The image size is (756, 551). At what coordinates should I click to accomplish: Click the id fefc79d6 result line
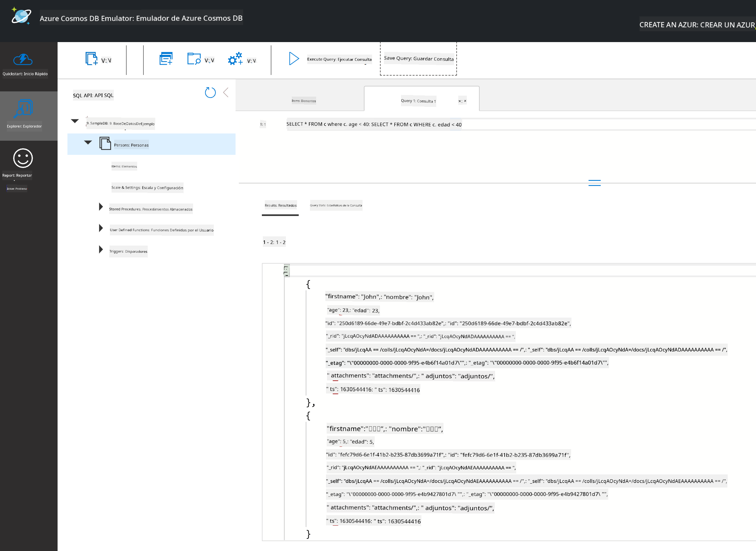448,455
